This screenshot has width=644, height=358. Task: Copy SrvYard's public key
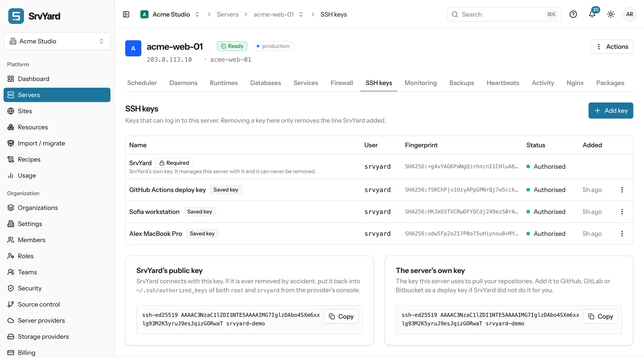[341, 316]
